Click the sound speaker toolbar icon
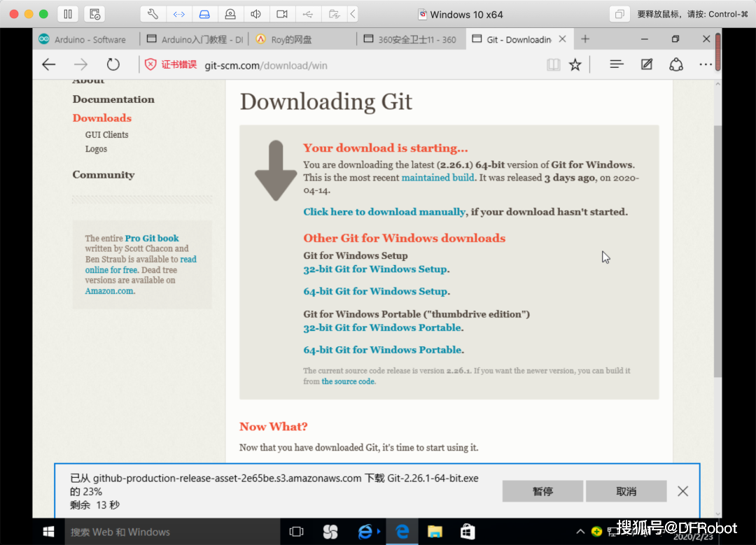The image size is (756, 545). 256,14
